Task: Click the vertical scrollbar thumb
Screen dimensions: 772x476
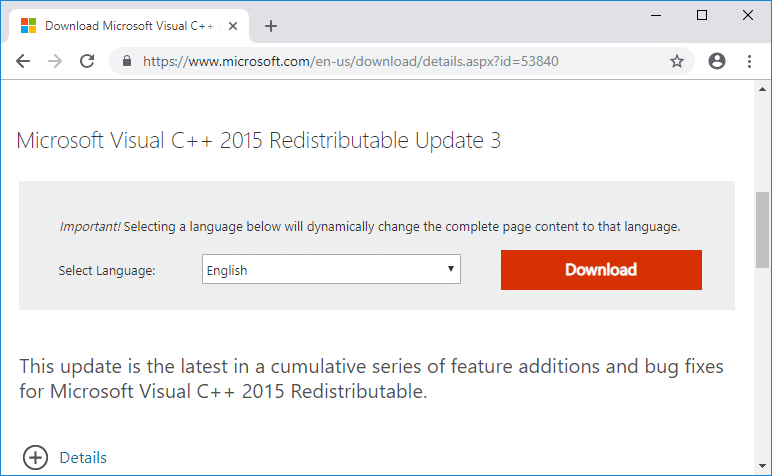Action: click(x=763, y=230)
